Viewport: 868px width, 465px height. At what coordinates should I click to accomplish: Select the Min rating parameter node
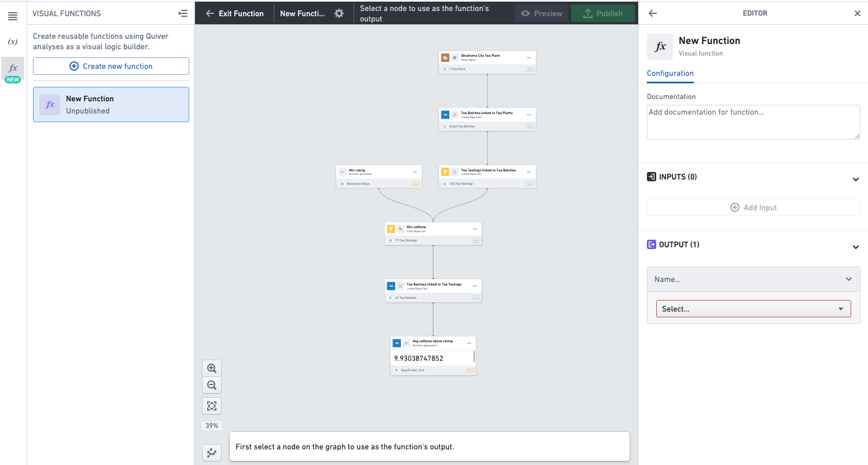coord(379,177)
